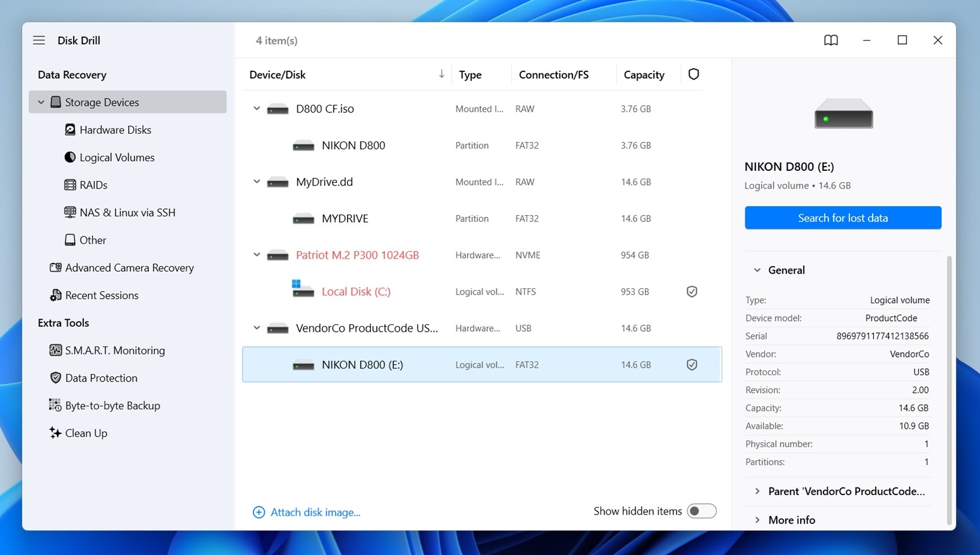
Task: Open RAIDs in sidebar
Action: (93, 185)
